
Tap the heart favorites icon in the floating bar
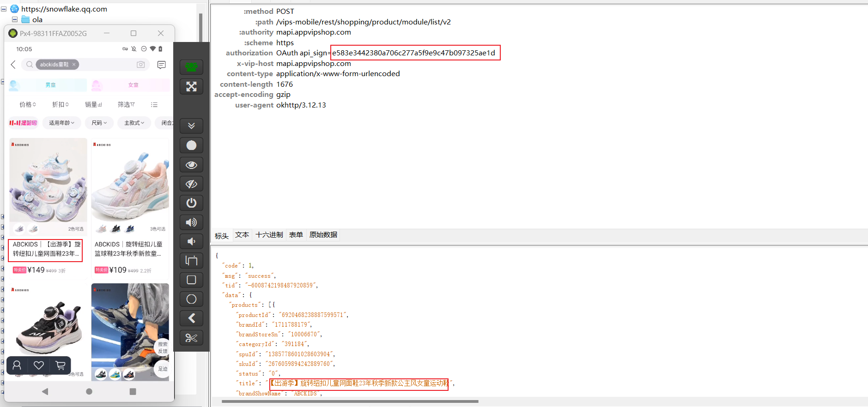39,365
